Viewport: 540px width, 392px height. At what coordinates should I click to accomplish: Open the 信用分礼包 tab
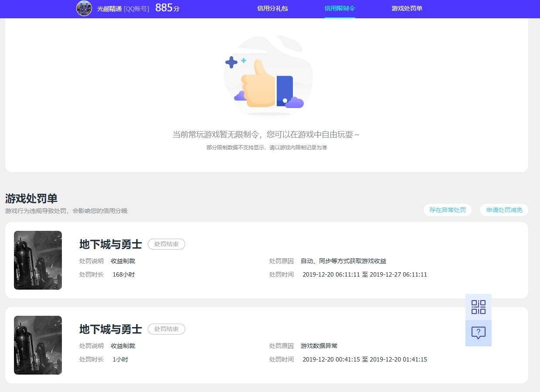[x=272, y=8]
